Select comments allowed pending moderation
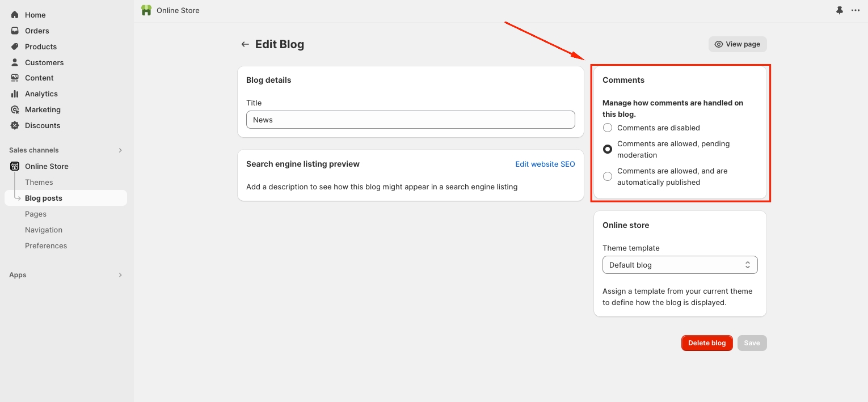Viewport: 868px width, 402px height. tap(608, 149)
